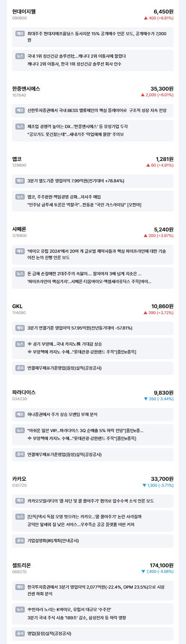Click the 뉴스 badge under 한중엔시에스

tap(20, 127)
